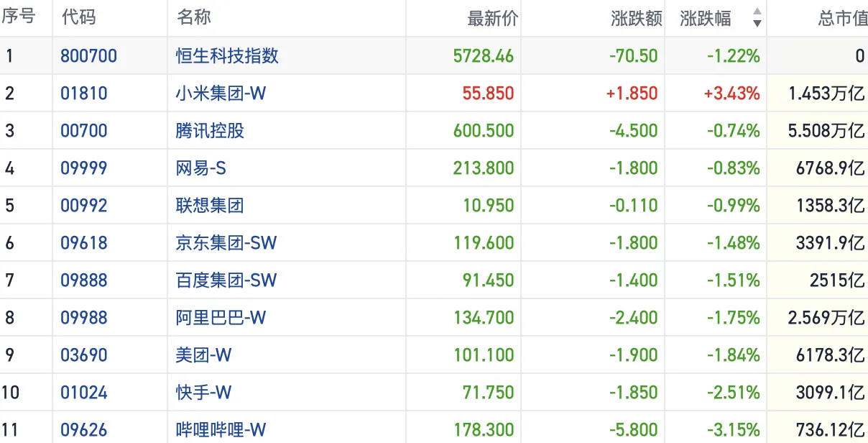The image size is (868, 443).
Task: Select percent change -0.99%
Action: (734, 206)
